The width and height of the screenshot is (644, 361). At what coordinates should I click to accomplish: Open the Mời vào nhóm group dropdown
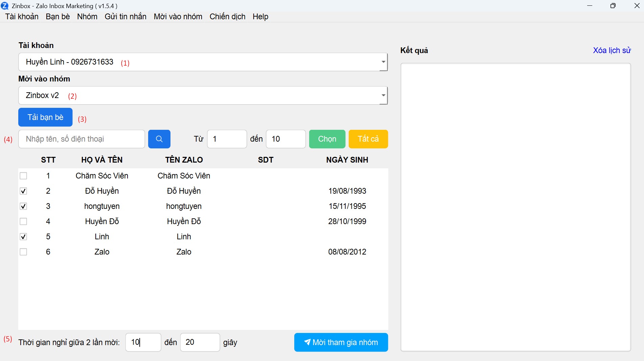click(x=383, y=95)
